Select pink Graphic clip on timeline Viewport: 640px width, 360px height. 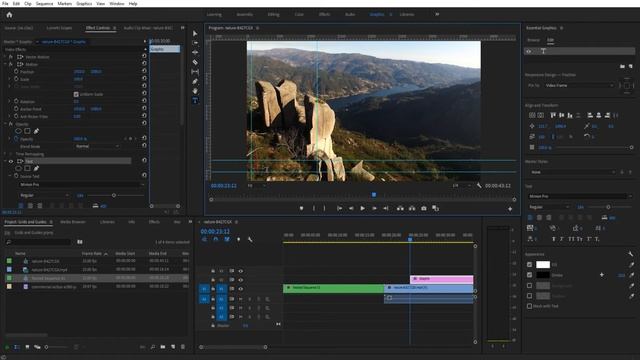point(442,279)
